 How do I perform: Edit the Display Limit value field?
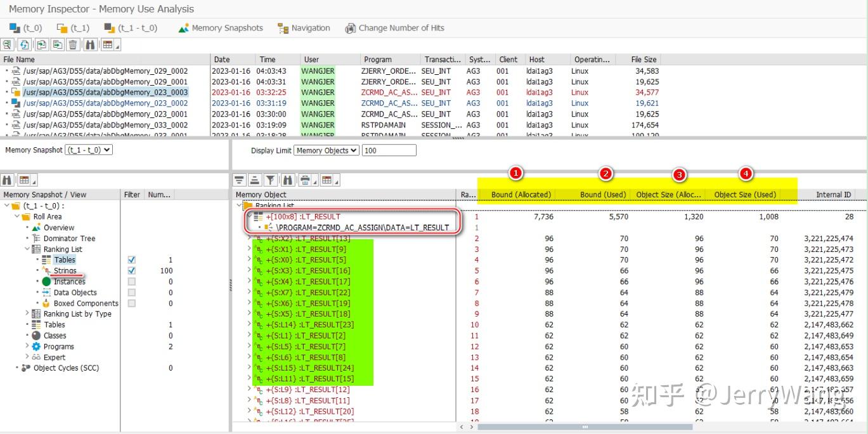pyautogui.click(x=389, y=150)
